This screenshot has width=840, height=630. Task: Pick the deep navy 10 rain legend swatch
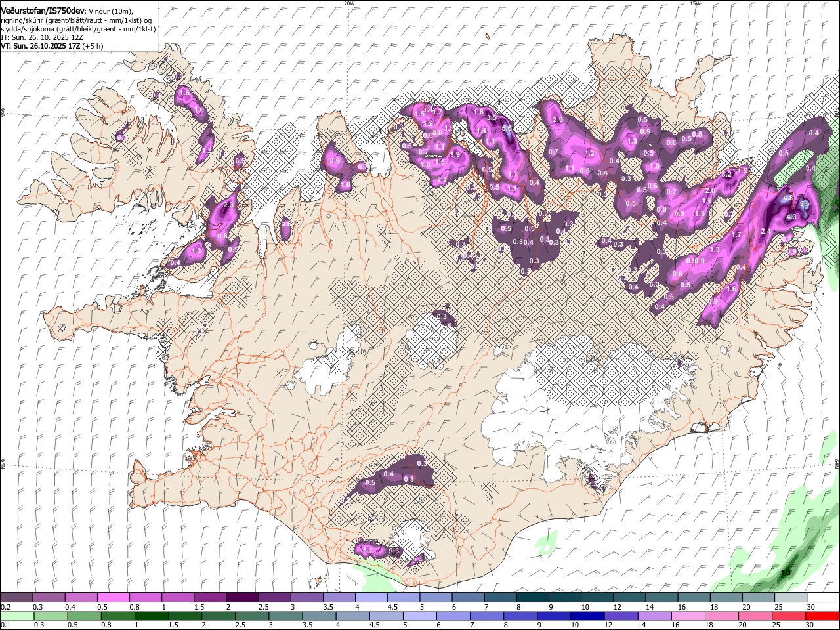click(588, 616)
